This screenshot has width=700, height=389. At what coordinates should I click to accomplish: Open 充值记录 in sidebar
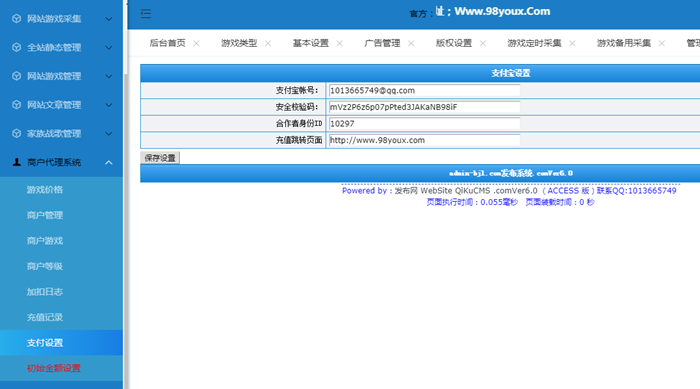coord(45,317)
